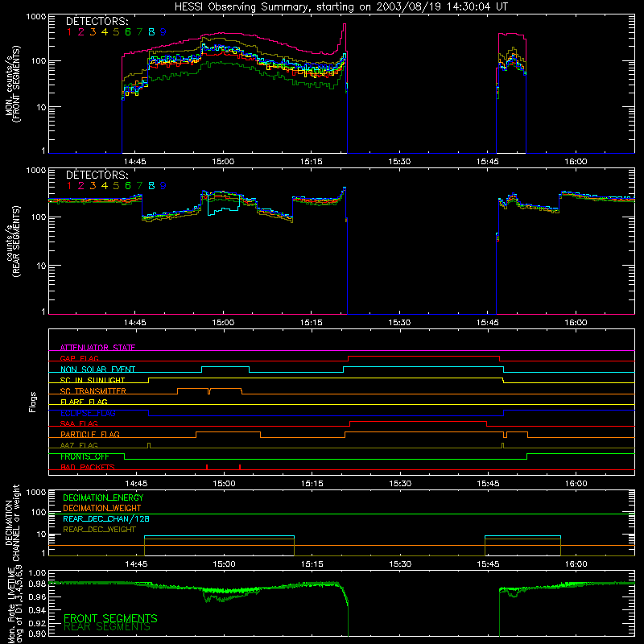644x644 pixels.
Task: Click DETECTORS: heading in the front segments plot
Action: (x=97, y=21)
